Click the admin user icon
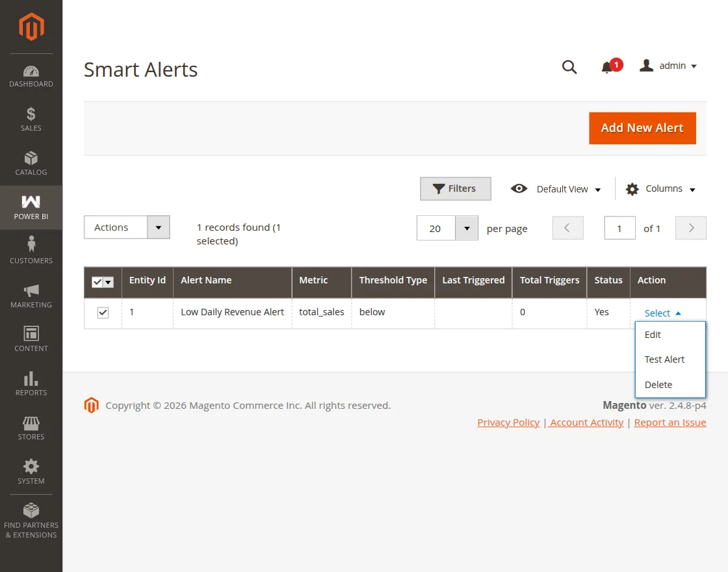The width and height of the screenshot is (728, 572). pyautogui.click(x=646, y=66)
